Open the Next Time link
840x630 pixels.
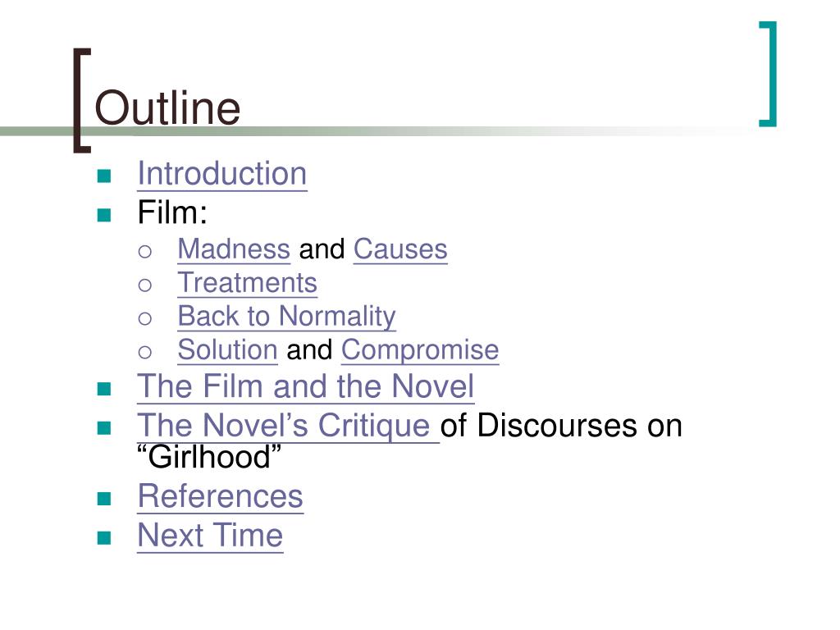211,536
